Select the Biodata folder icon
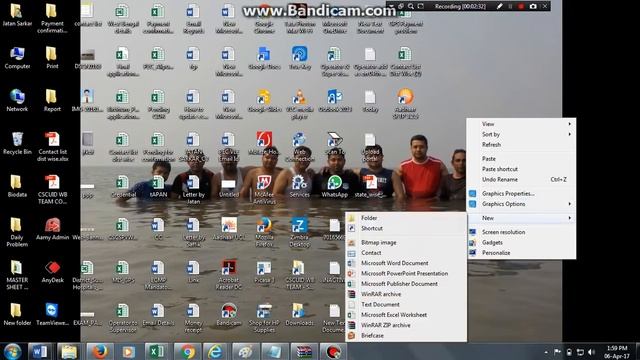This screenshot has height=360, width=640. coord(17,186)
